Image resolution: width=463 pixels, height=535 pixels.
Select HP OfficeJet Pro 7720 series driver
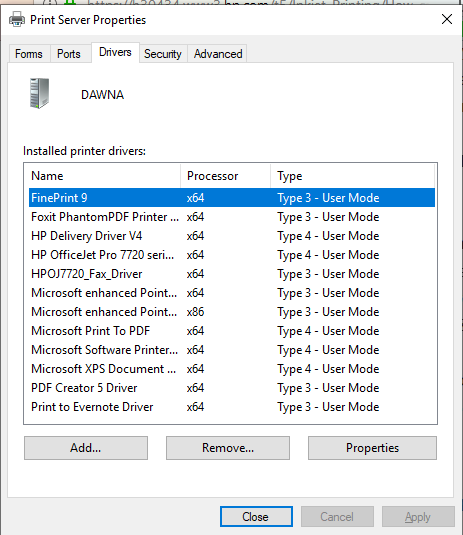coord(232,255)
